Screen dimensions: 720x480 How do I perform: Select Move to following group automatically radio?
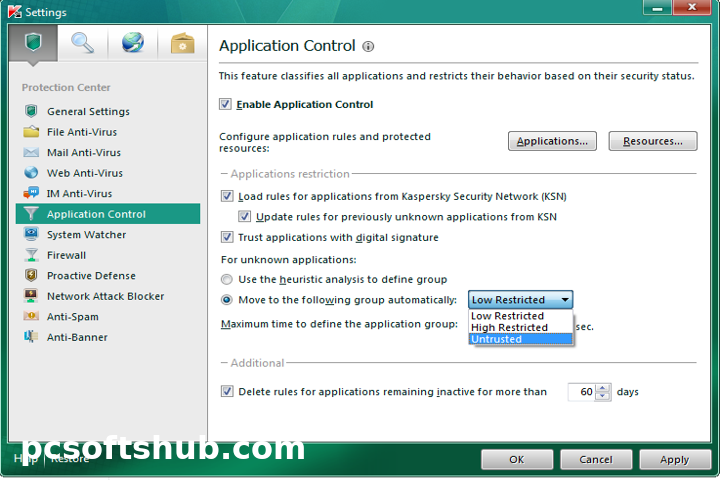[x=226, y=300]
